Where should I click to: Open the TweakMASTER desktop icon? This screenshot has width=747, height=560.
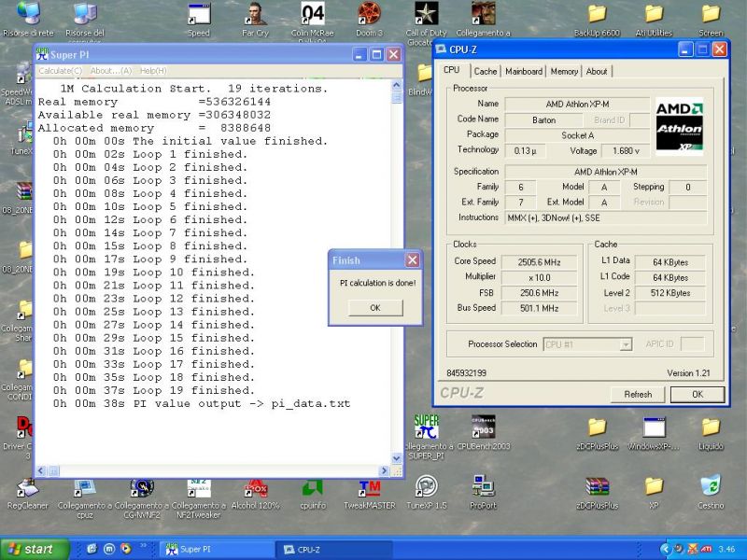click(370, 494)
